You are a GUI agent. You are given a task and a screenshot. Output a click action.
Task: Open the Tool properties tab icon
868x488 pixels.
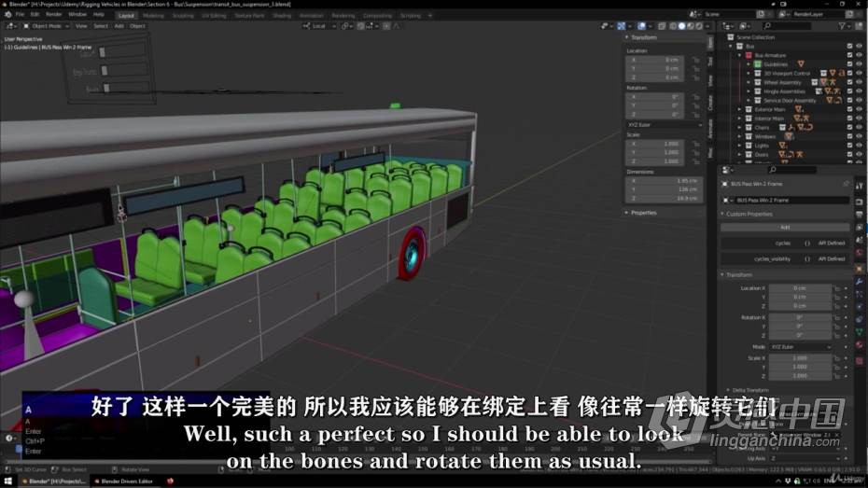click(860, 187)
